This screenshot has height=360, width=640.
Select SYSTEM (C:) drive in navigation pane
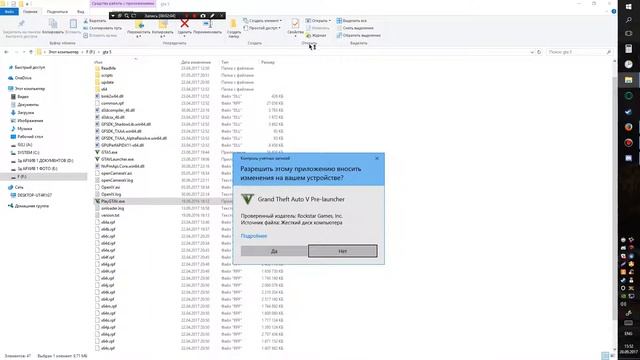(x=28, y=153)
